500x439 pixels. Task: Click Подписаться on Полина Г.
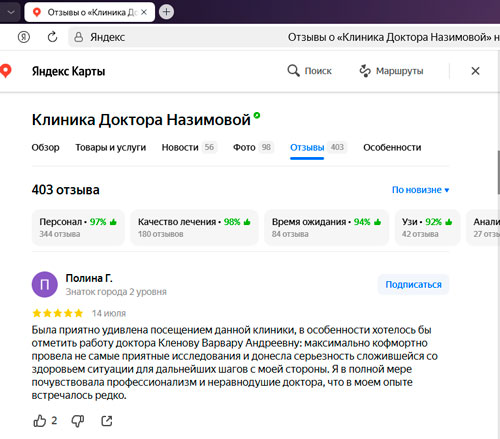point(413,284)
